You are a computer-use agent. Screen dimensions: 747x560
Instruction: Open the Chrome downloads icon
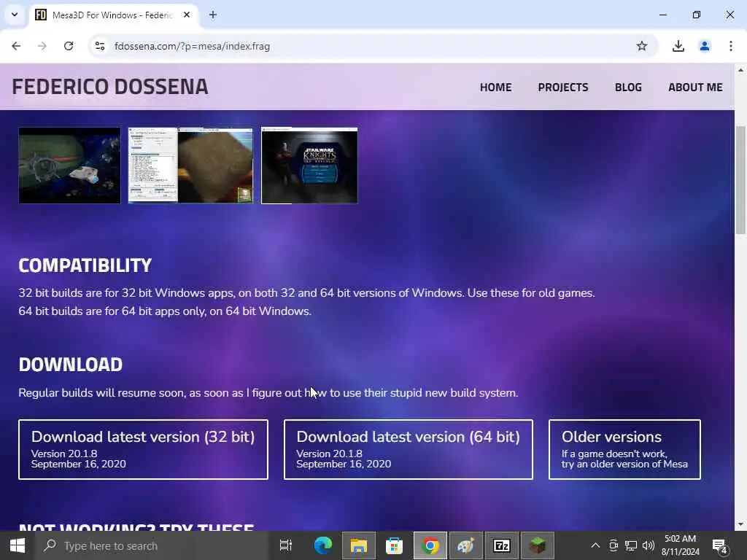pyautogui.click(x=678, y=46)
